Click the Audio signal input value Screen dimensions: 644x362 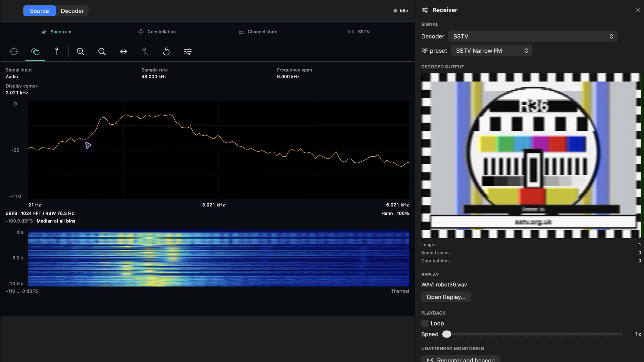click(x=12, y=77)
